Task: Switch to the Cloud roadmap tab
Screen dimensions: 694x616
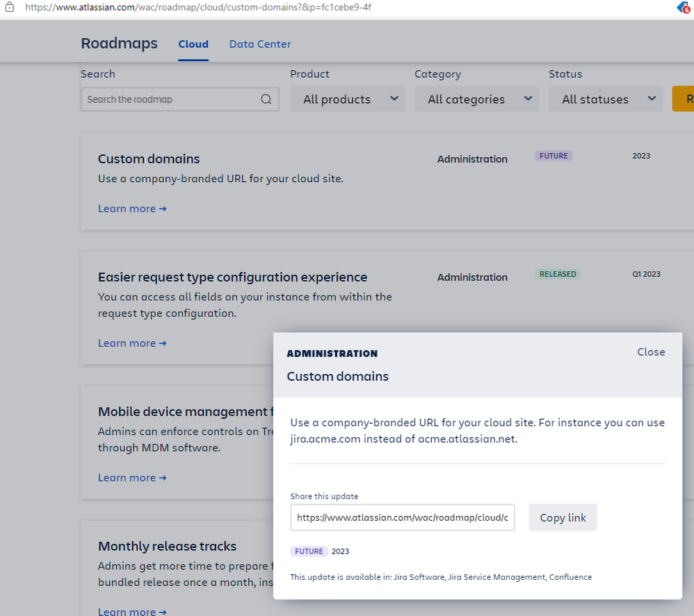Action: coord(193,44)
